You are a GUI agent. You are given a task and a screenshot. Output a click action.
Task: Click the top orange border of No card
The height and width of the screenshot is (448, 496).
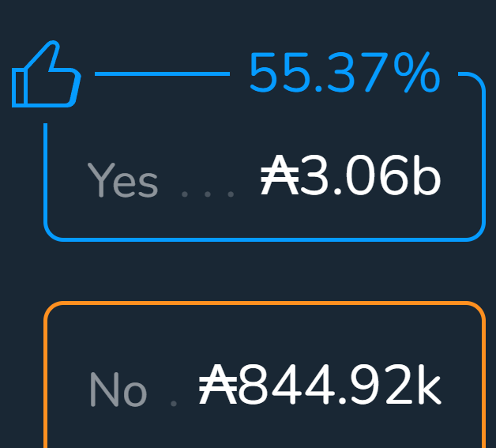(x=264, y=303)
